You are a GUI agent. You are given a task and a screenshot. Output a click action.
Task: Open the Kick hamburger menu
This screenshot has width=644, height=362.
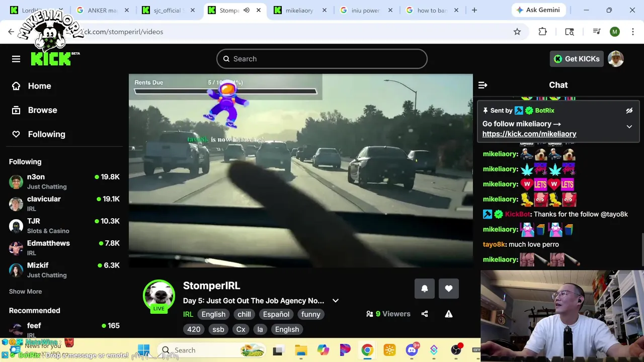pos(16,59)
